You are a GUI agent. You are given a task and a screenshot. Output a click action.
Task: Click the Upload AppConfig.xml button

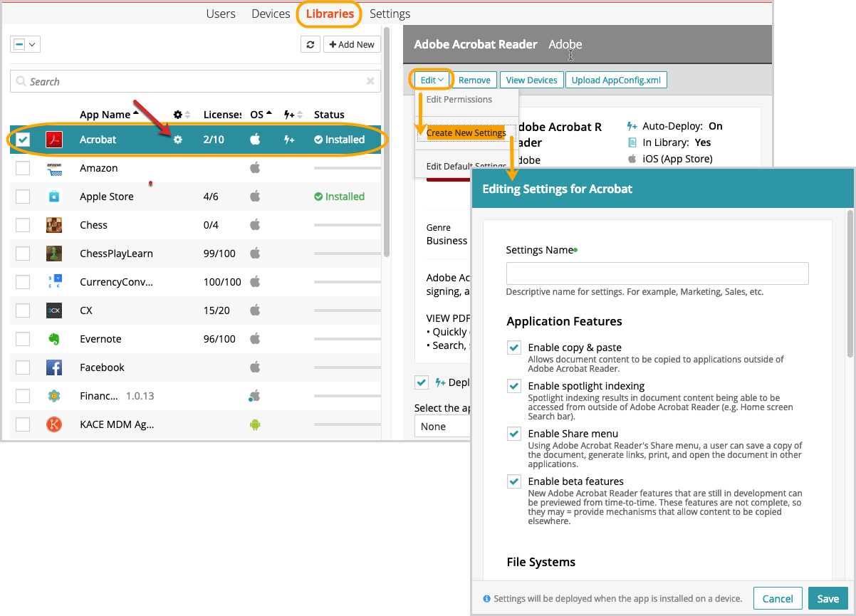click(617, 80)
